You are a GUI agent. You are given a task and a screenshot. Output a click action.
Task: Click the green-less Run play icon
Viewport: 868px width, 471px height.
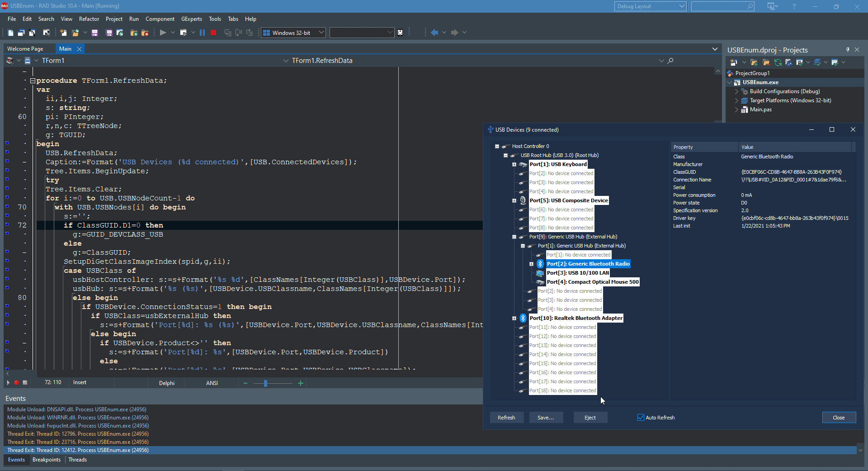pos(163,33)
